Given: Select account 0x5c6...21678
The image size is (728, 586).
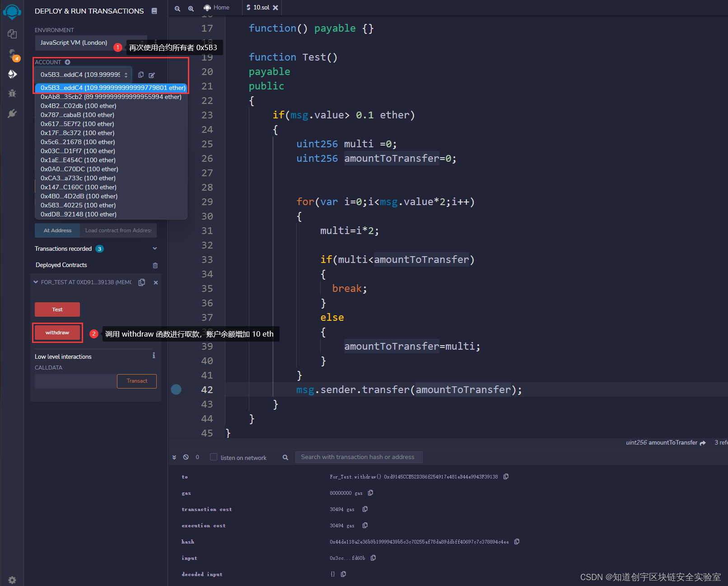Looking at the screenshot, I should coord(112,142).
